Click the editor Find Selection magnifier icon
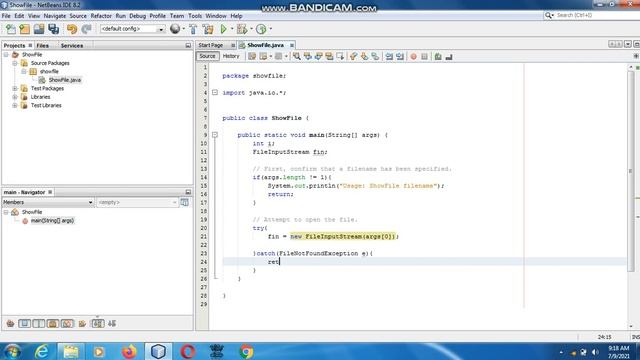 pyautogui.click(x=297, y=57)
